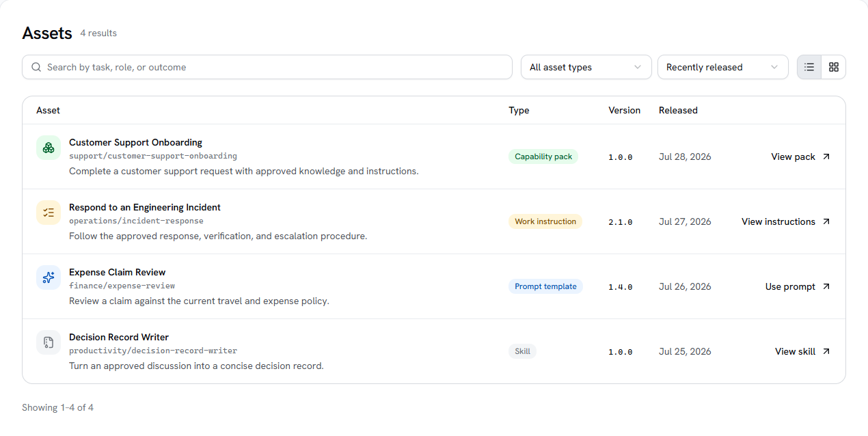Click version 1.4.0
The image size is (868, 436).
tap(621, 287)
